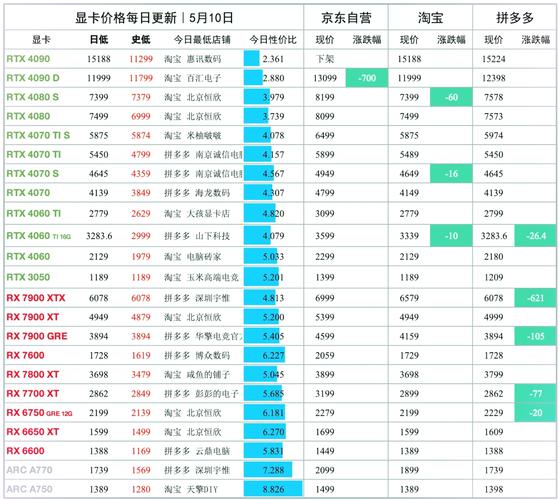559x500 pixels.
Task: Select the RTX 4090 D row label
Action: tap(33, 78)
